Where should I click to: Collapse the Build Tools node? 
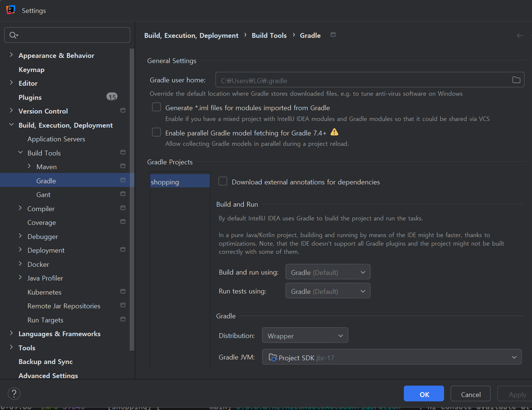(x=20, y=152)
